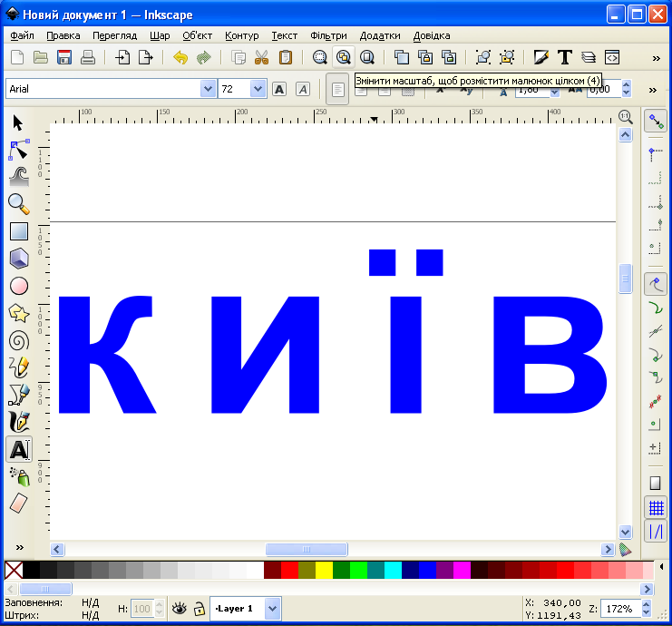The width and height of the screenshot is (672, 626).
Task: Toggle bold text style
Action: [279, 89]
